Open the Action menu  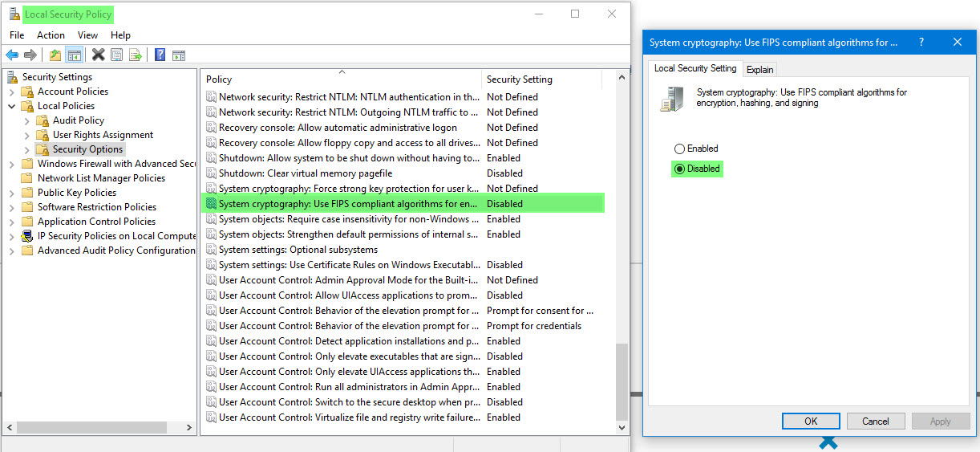(x=51, y=35)
